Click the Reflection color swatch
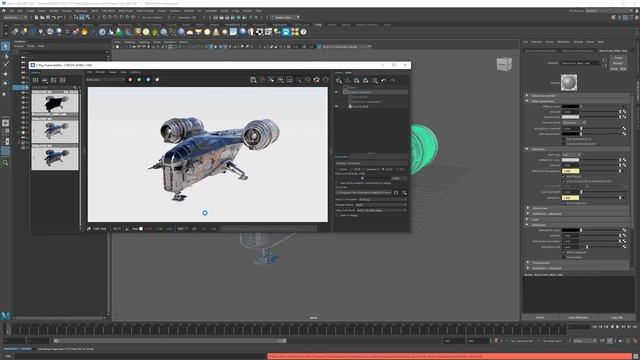The height and width of the screenshot is (360, 640). [571, 160]
